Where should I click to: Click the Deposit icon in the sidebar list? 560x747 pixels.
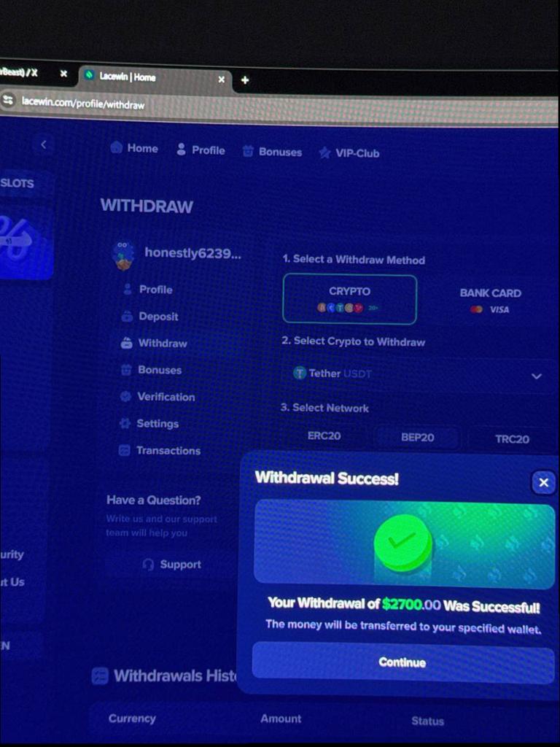[127, 317]
